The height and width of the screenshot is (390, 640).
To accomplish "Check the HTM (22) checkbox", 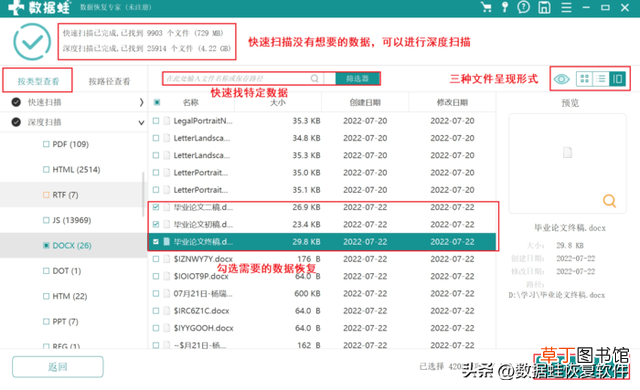I will (46, 296).
